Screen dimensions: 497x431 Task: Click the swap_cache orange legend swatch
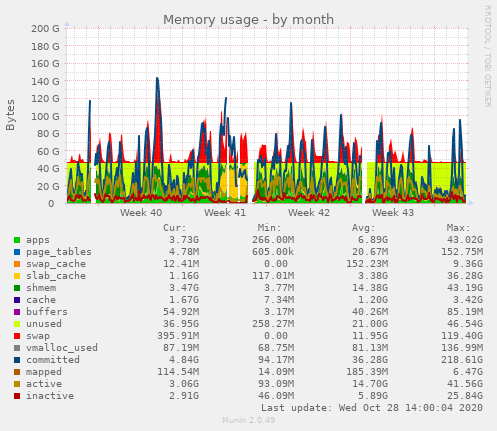[x=17, y=264]
